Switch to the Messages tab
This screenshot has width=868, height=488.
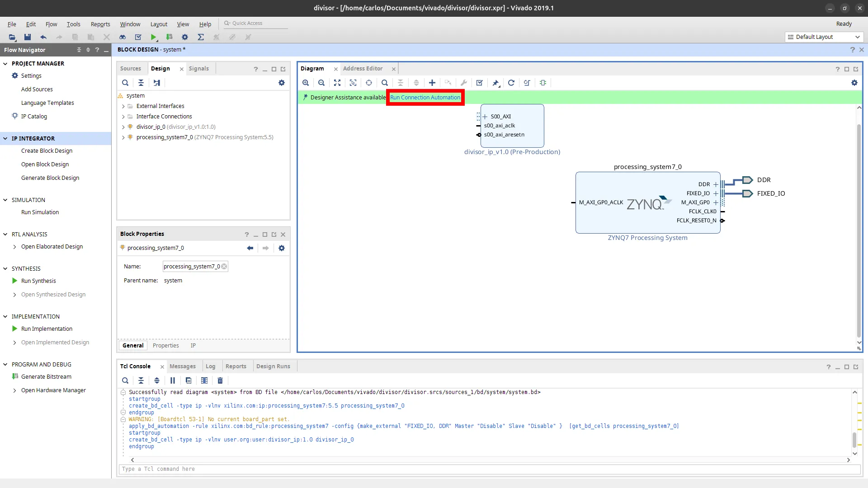(183, 366)
